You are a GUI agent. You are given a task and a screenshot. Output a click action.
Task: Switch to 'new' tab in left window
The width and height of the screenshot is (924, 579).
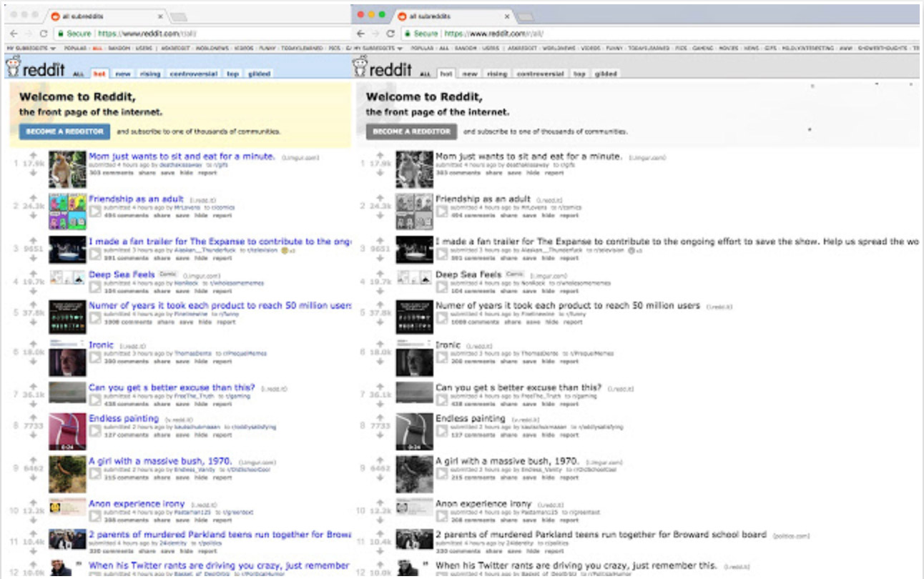[x=123, y=74]
